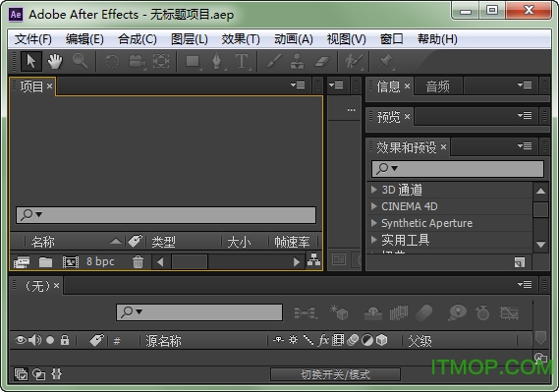Toggle the In/Out/Duration braces pane
This screenshot has height=392, width=559.
57,374
